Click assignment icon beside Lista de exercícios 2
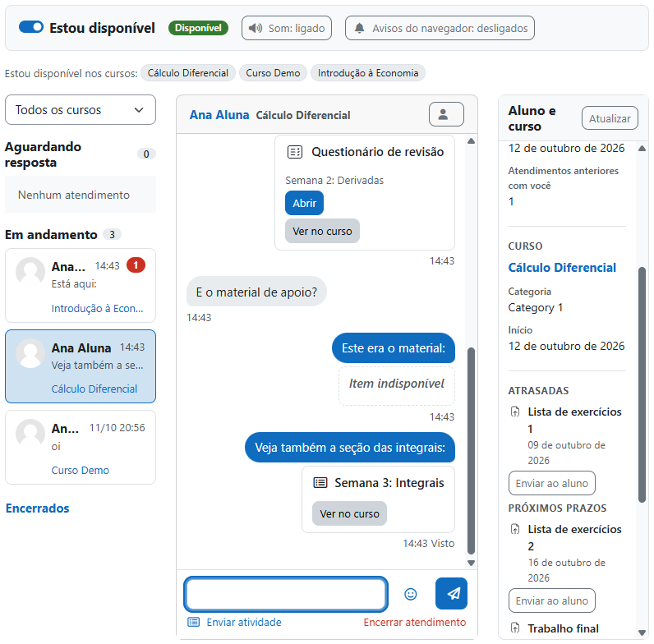The height and width of the screenshot is (644, 654). point(515,529)
